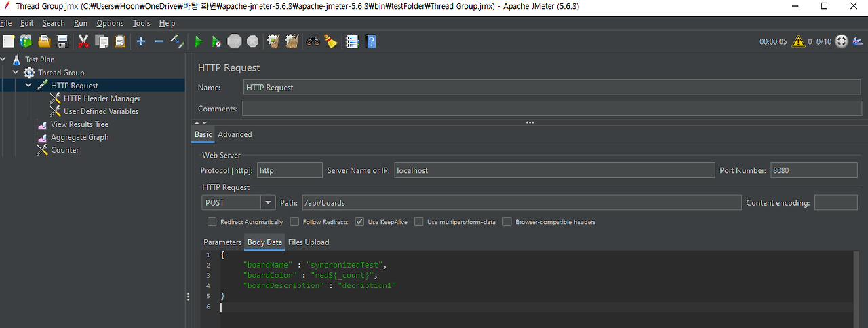Switch to the Files Upload tab
The height and width of the screenshot is (328, 868).
tap(309, 242)
